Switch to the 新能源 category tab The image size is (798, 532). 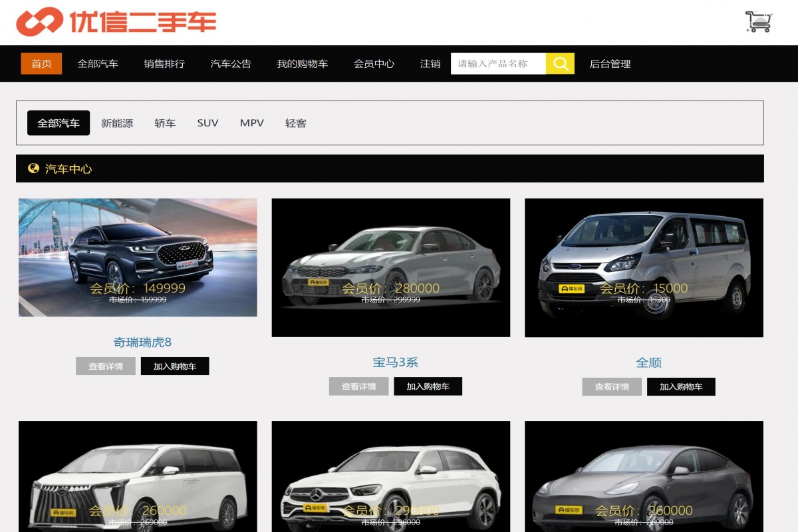(117, 122)
